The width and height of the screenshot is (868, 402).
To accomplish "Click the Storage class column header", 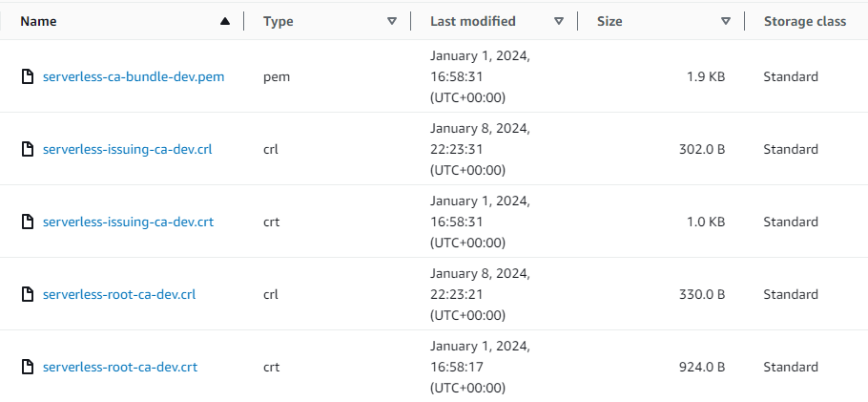I will pos(804,21).
